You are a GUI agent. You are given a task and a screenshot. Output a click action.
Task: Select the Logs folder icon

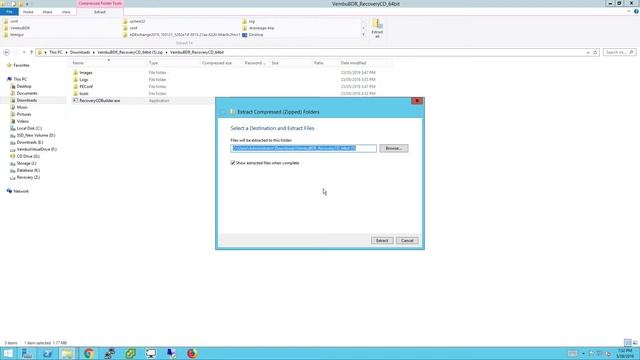(x=76, y=80)
